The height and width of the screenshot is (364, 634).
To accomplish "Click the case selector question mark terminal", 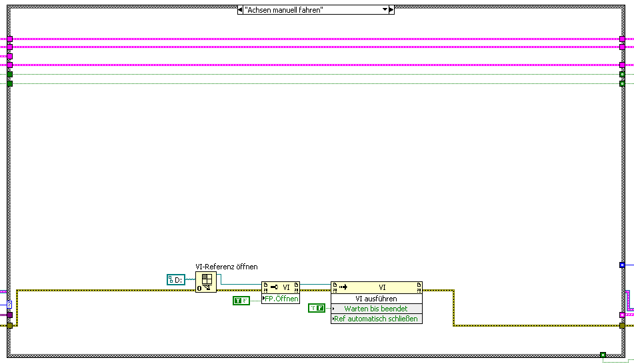I will point(9,305).
